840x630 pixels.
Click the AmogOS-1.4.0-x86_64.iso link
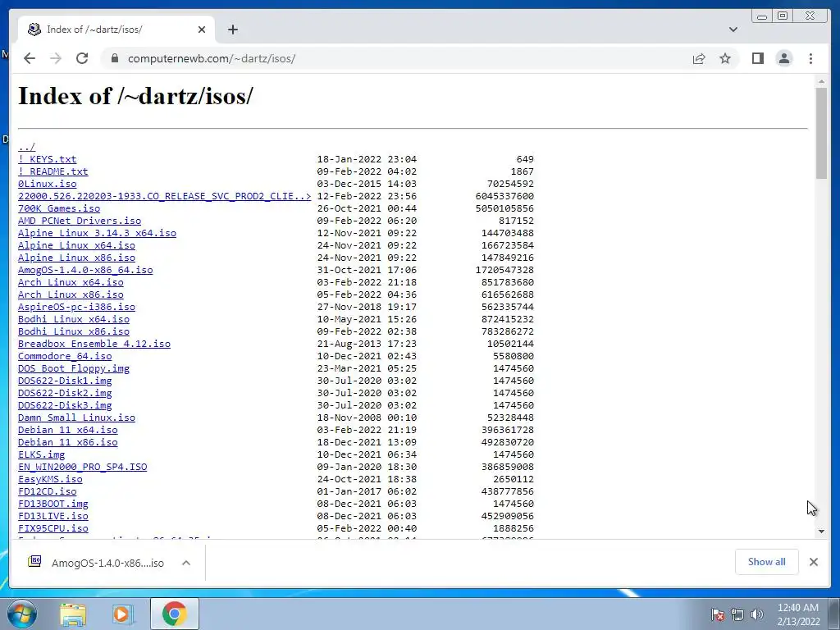pyautogui.click(x=85, y=270)
